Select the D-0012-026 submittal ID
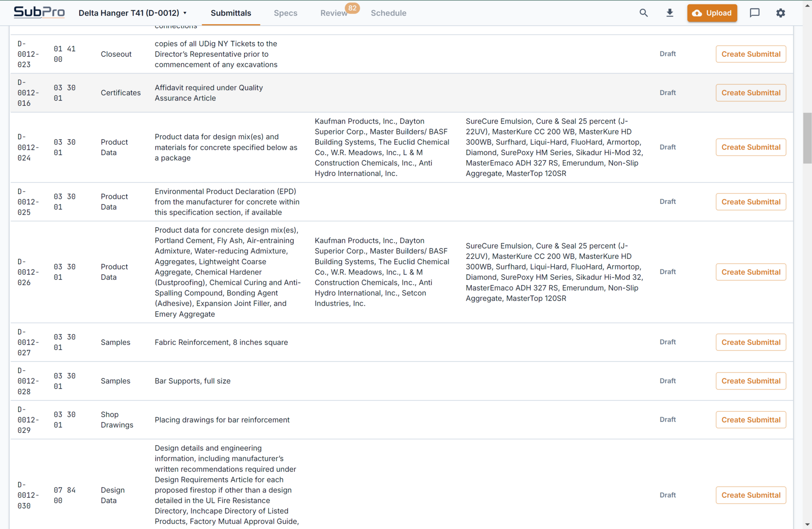The image size is (812, 529). 28,272
